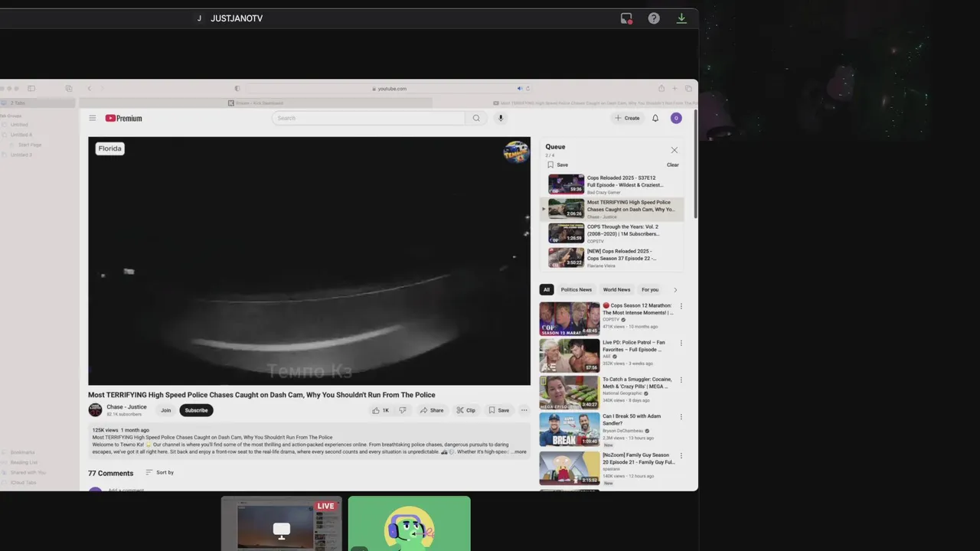The height and width of the screenshot is (551, 980).
Task: Play [NEW] Cops Reloaded Season 37 Episode 22
Action: pyautogui.click(x=612, y=257)
